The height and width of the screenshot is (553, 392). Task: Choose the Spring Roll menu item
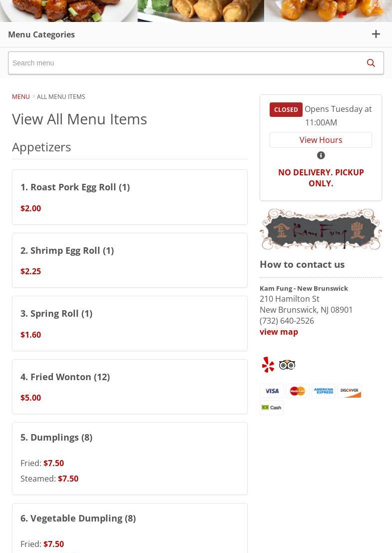[x=130, y=323]
